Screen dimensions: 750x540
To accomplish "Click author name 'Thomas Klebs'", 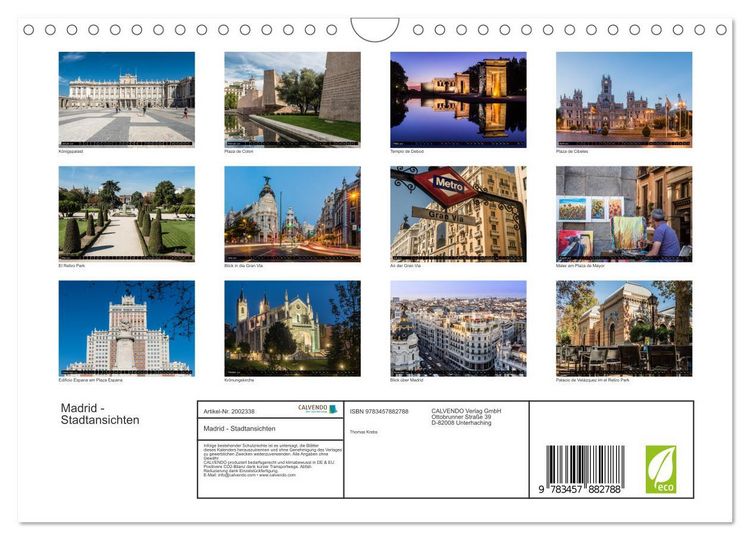I will (x=364, y=432).
